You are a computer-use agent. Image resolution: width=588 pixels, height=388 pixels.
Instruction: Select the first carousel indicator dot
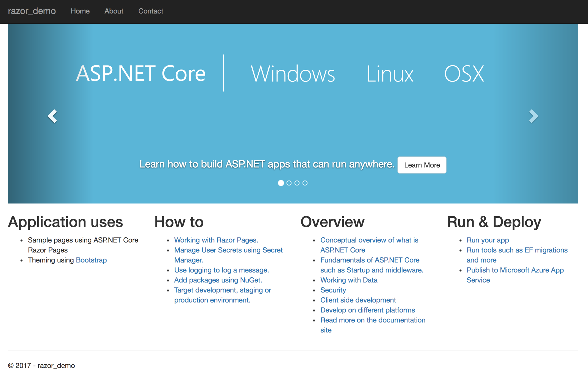[281, 183]
